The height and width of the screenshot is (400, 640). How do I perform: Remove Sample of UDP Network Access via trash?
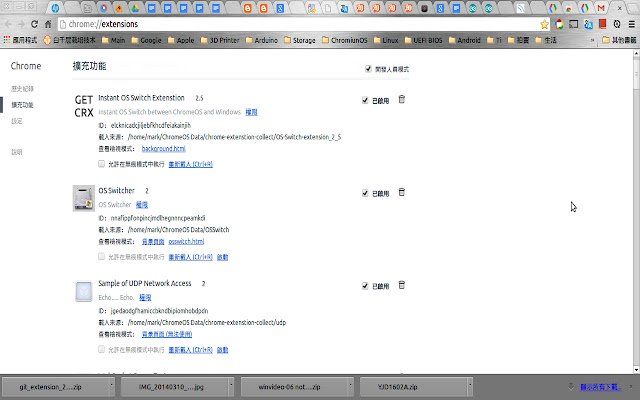(402, 285)
